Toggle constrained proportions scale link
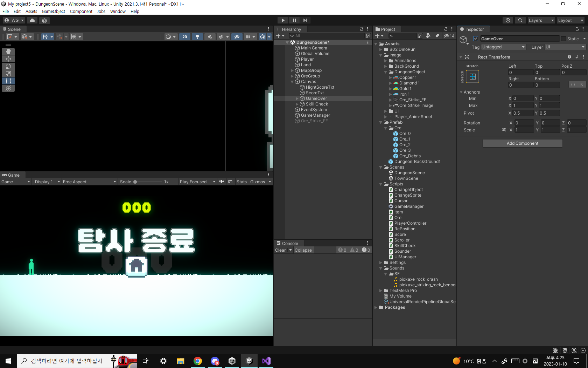588x368 pixels. pos(504,130)
